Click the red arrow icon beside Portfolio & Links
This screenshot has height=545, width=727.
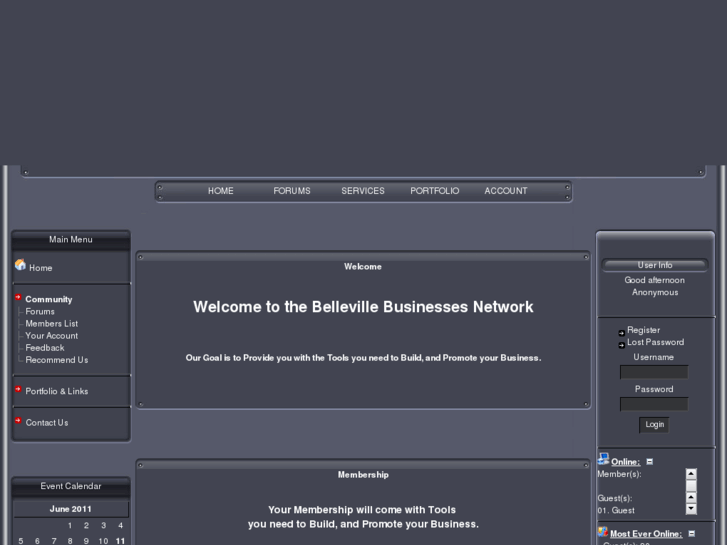click(x=18, y=390)
